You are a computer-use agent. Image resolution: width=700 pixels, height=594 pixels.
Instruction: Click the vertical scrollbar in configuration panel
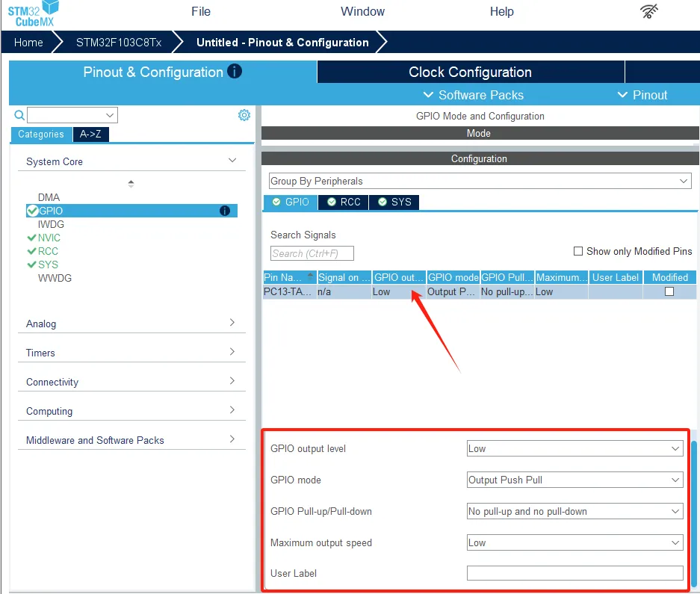click(x=695, y=508)
